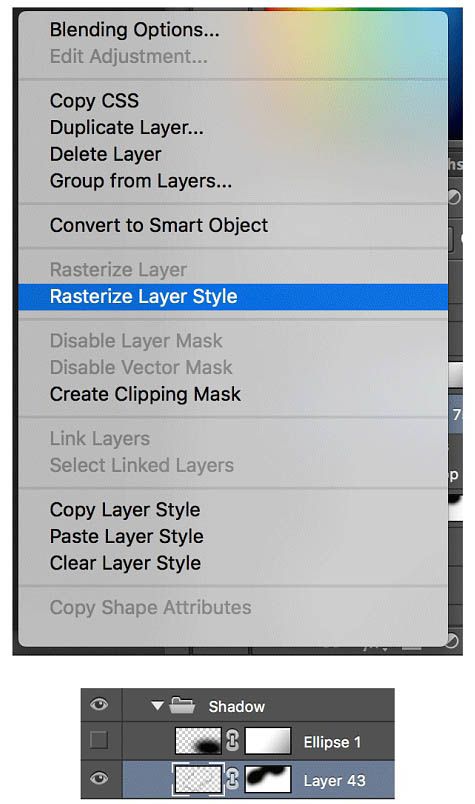Image resolution: width=475 pixels, height=804 pixels.
Task: Select the Layer 43 layer thumbnail
Action: click(x=199, y=779)
